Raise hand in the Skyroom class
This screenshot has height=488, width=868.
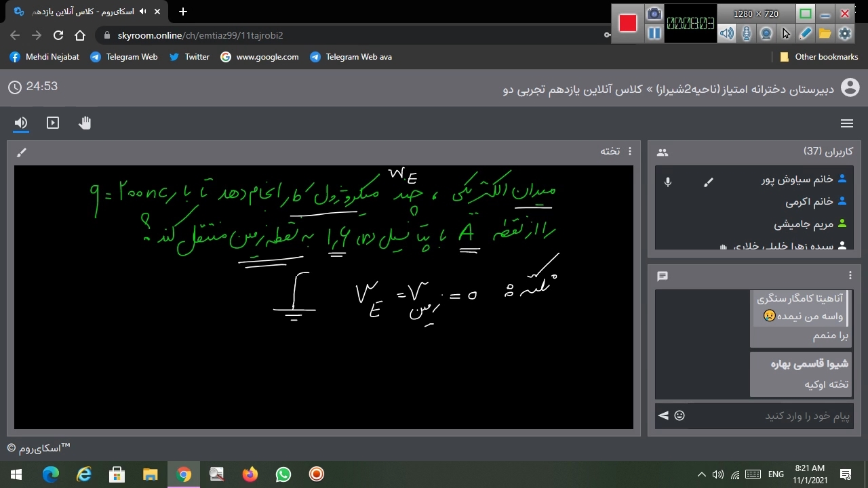pos(85,123)
